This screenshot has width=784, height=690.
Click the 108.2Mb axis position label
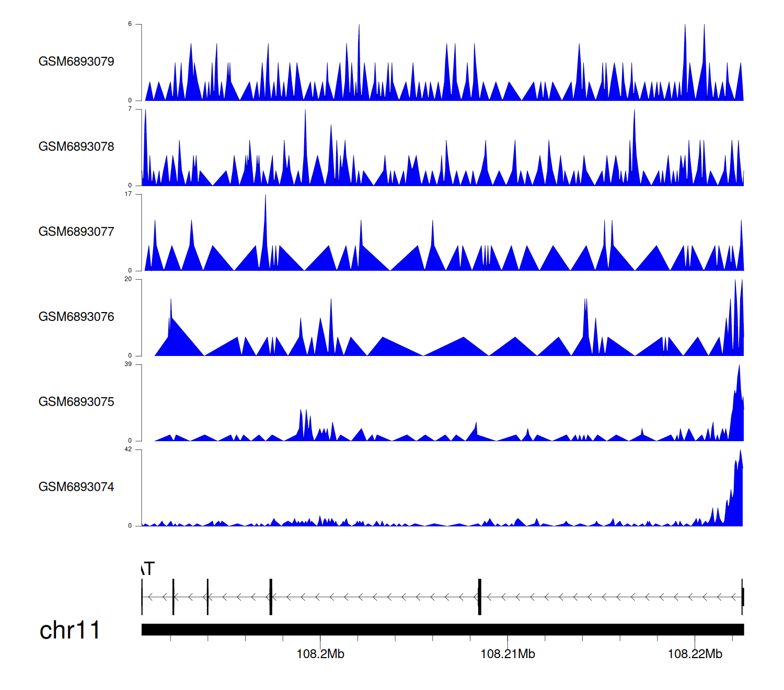pyautogui.click(x=320, y=654)
